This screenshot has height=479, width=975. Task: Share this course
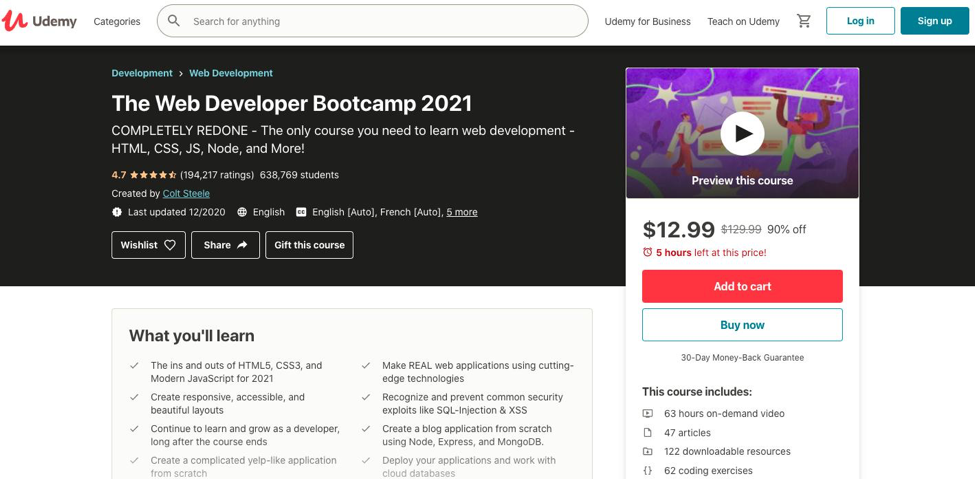pyautogui.click(x=226, y=245)
